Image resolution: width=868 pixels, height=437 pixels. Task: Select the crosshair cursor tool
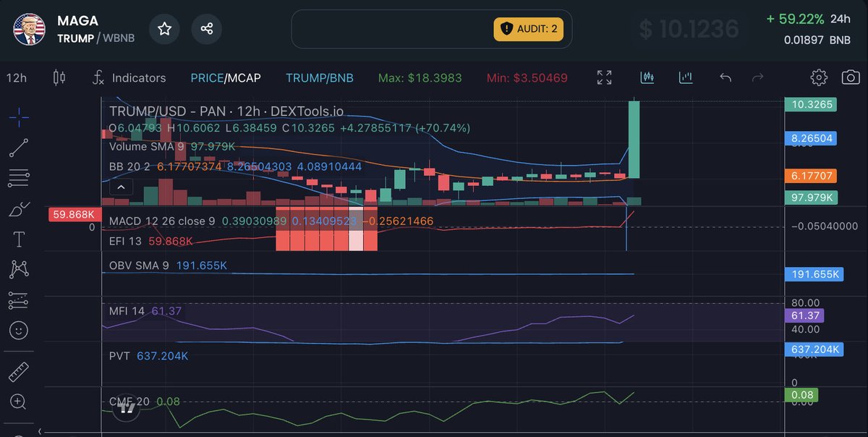coord(19,116)
